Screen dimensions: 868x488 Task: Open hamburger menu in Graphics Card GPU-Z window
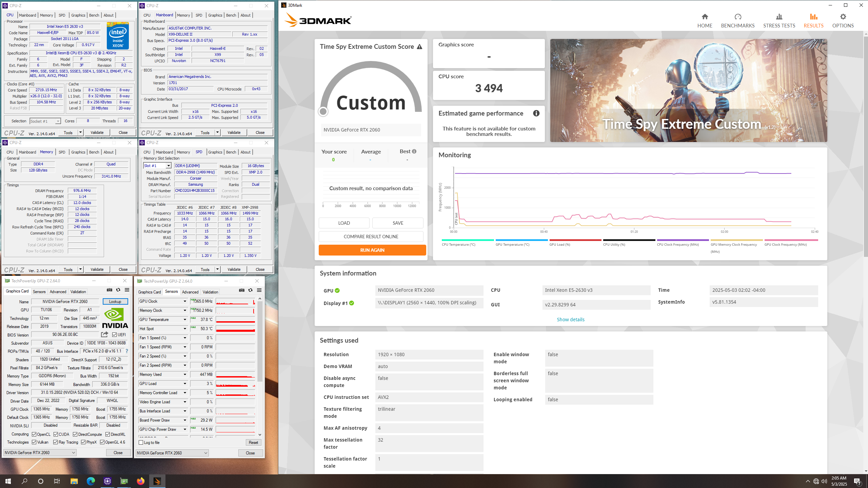click(127, 290)
